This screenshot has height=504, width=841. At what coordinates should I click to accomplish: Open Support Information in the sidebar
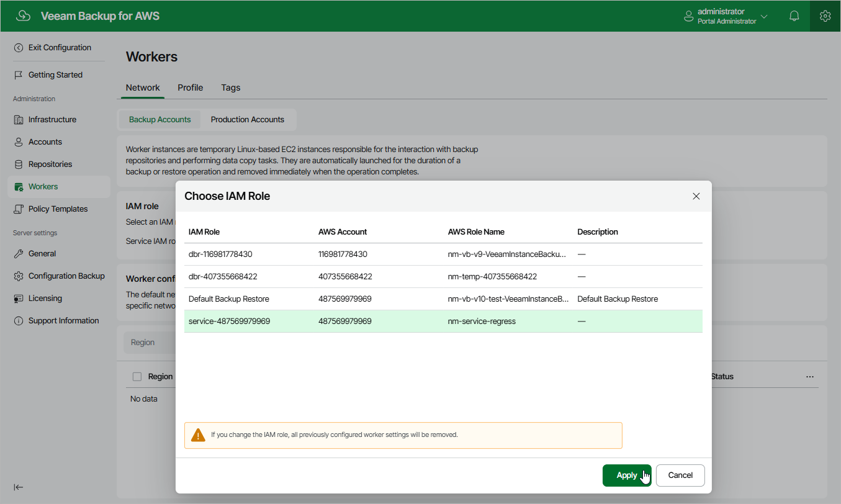(63, 321)
